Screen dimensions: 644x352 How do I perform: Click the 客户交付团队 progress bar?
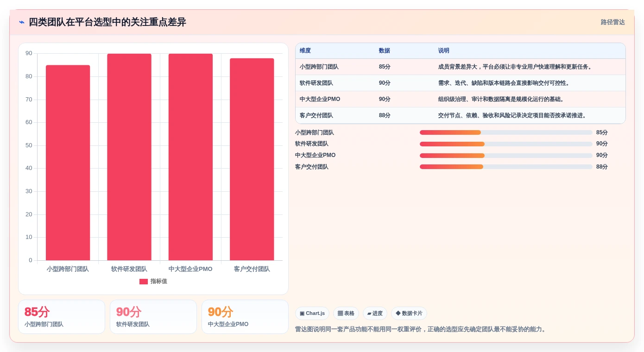[506, 167]
